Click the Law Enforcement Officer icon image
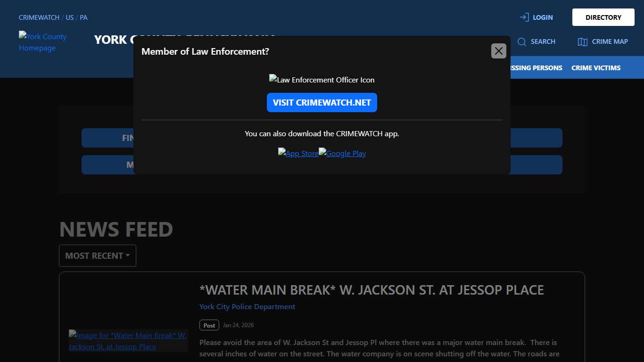The width and height of the screenshot is (644, 362). click(322, 80)
